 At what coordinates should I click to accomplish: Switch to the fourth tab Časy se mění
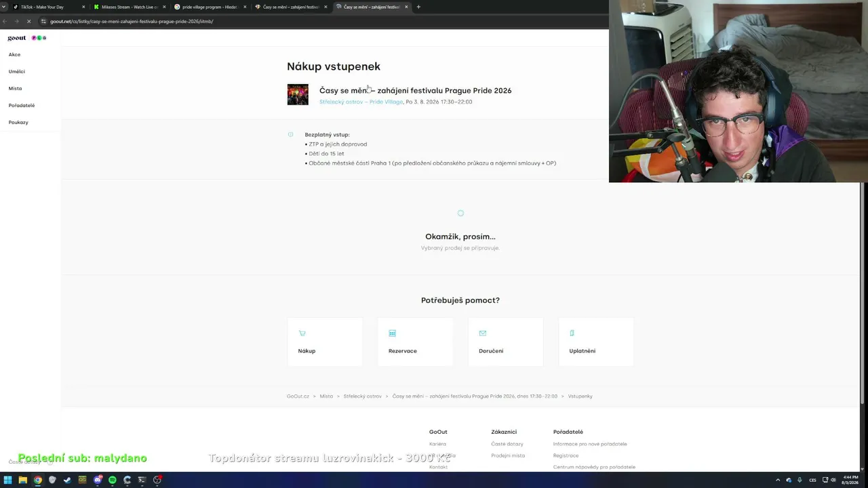pyautogui.click(x=291, y=7)
